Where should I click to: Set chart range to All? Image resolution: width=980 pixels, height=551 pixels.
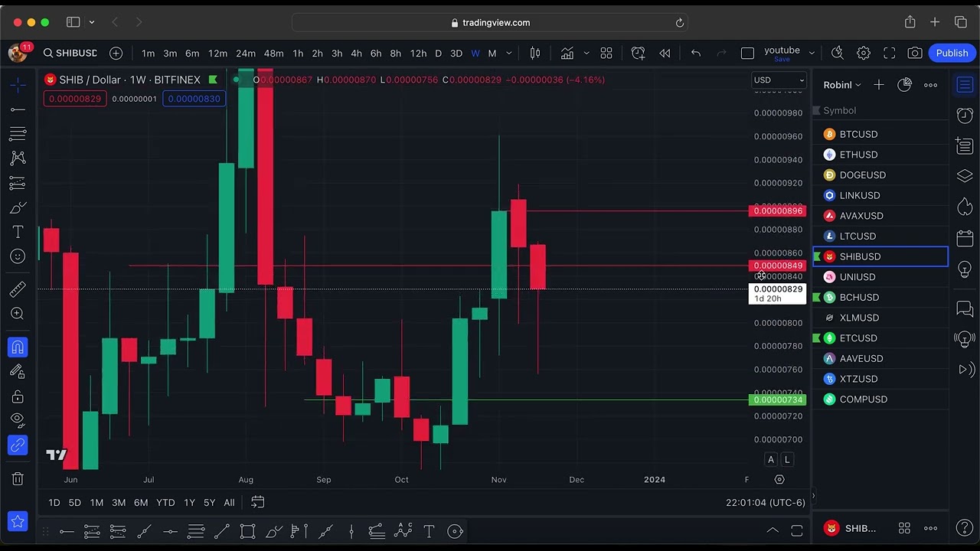click(x=229, y=502)
